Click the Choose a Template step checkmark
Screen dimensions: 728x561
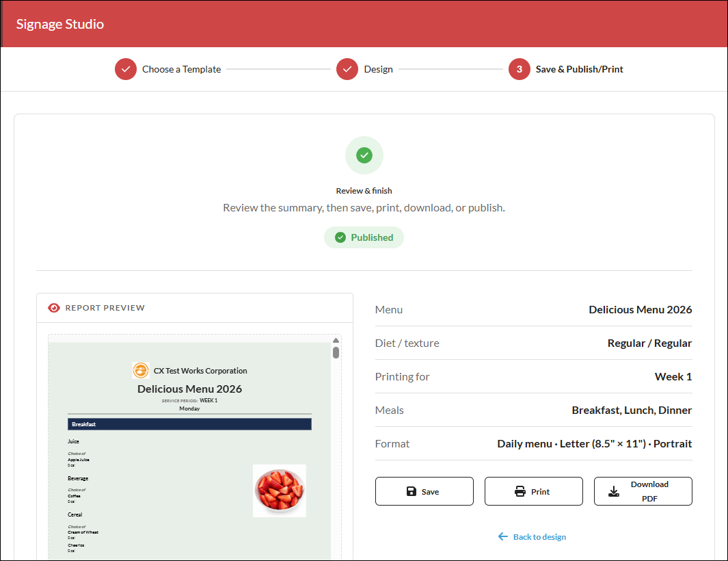point(125,69)
